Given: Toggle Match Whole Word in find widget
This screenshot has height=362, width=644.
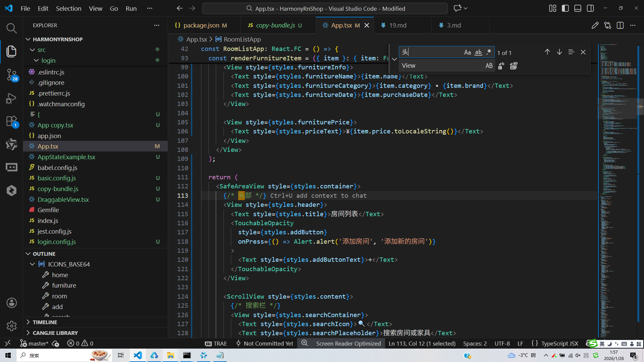Looking at the screenshot, I should [x=478, y=52].
